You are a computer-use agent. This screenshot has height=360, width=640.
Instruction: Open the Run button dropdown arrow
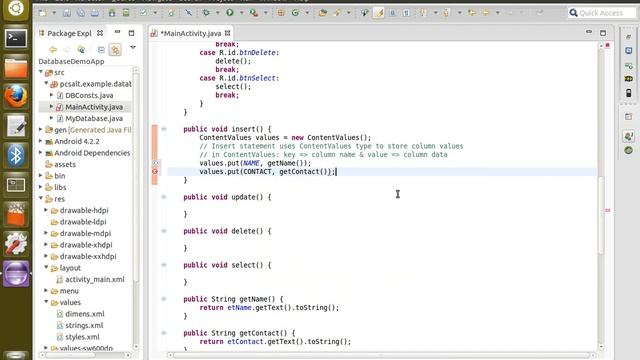[x=241, y=13]
